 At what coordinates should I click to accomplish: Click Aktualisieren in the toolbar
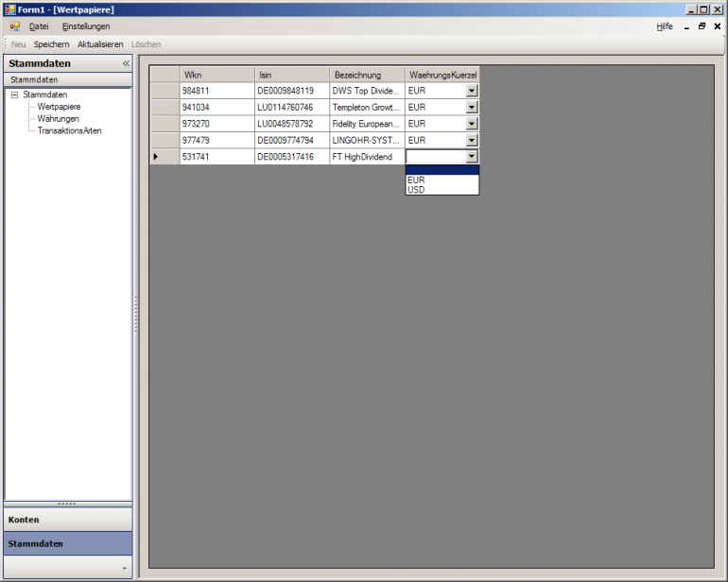[100, 44]
